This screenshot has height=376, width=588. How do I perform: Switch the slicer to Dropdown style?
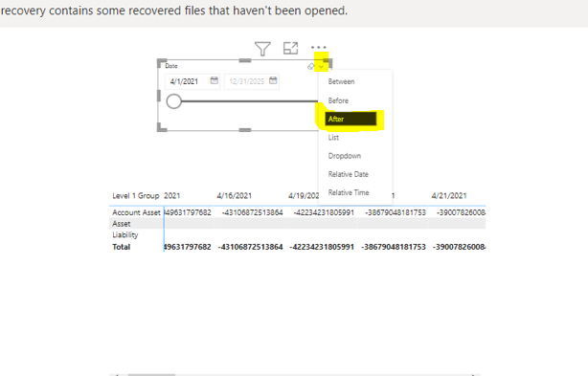click(x=345, y=156)
